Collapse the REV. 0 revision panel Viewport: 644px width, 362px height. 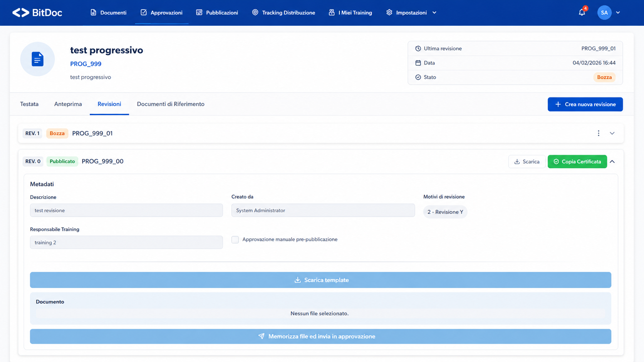pyautogui.click(x=612, y=162)
